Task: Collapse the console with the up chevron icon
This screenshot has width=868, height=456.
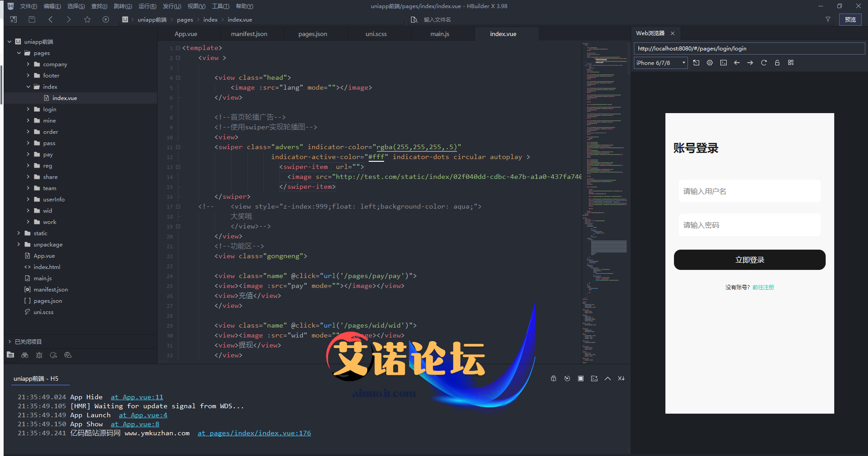Action: (608, 378)
